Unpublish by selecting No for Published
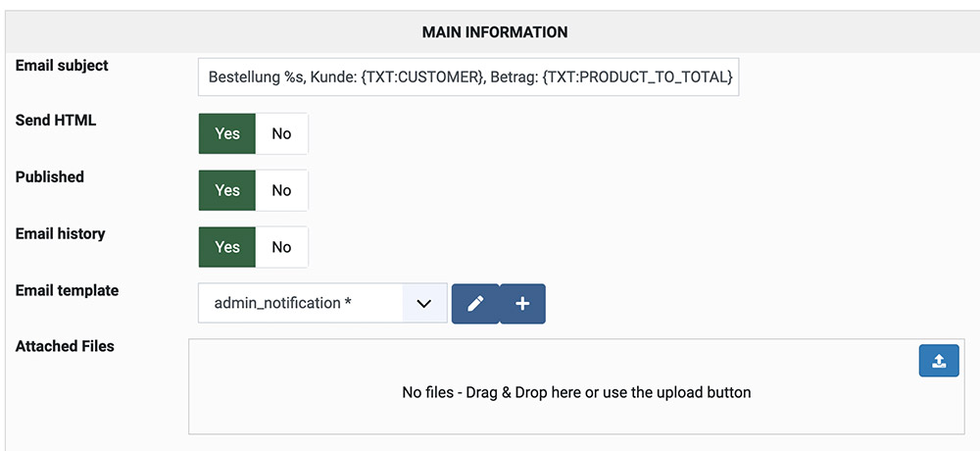This screenshot has height=451, width=980. click(x=281, y=190)
